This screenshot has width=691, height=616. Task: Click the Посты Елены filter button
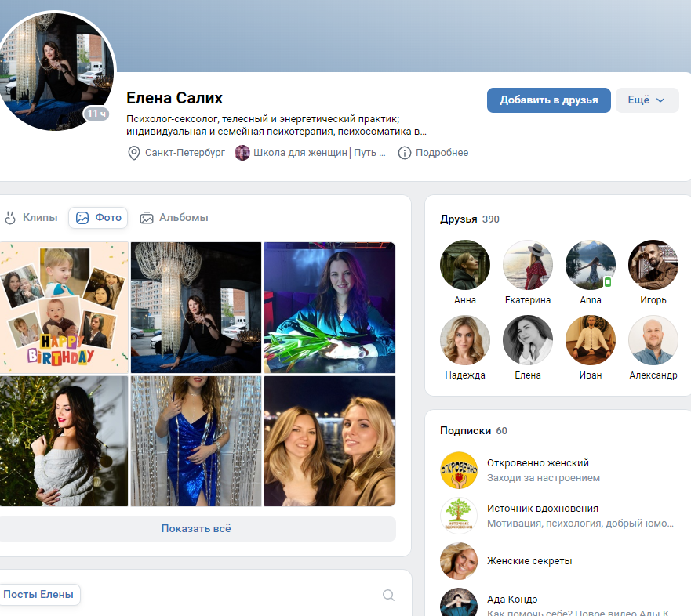click(x=38, y=594)
